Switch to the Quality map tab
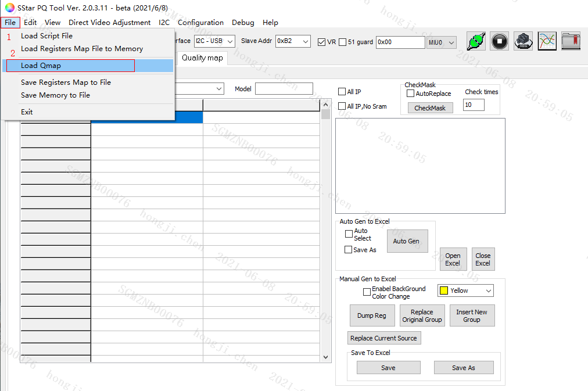 (x=202, y=58)
